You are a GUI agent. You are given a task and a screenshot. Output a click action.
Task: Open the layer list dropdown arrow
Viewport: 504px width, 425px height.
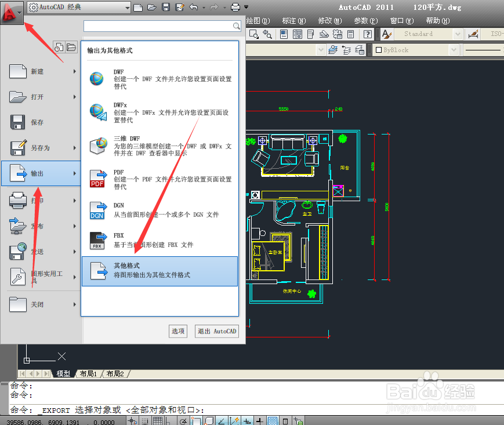click(321, 50)
